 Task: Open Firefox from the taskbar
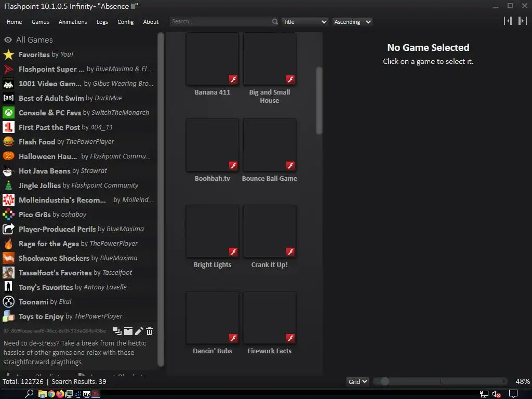tap(60, 394)
